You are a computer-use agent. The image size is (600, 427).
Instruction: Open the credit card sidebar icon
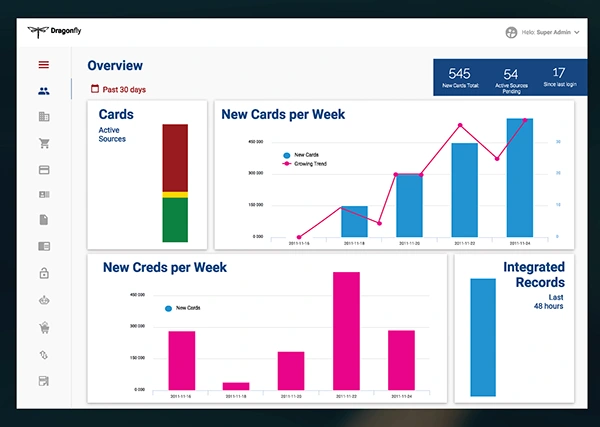click(x=44, y=170)
